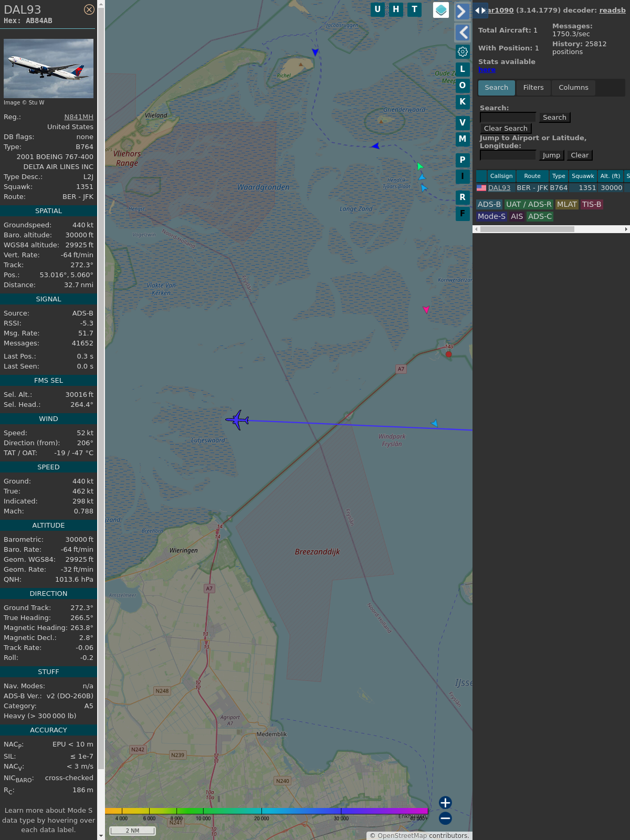
Task: Click the table horizontal scrollbar
Action: (x=527, y=229)
